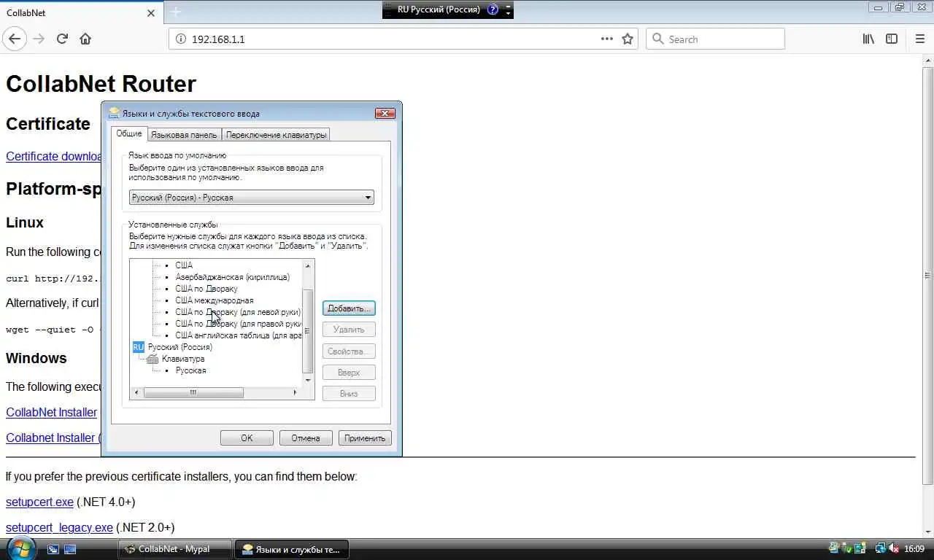
Task: Activate Языки и службы taskbar button
Action: 291,549
